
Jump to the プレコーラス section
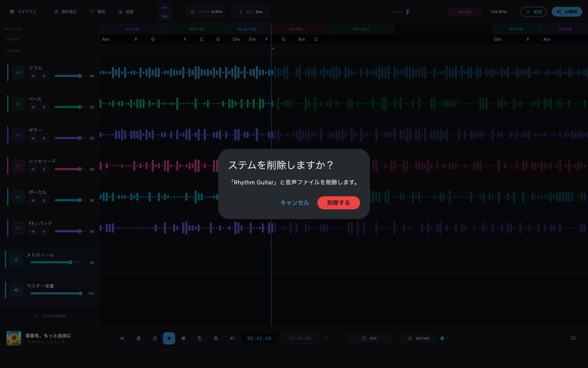coord(246,29)
